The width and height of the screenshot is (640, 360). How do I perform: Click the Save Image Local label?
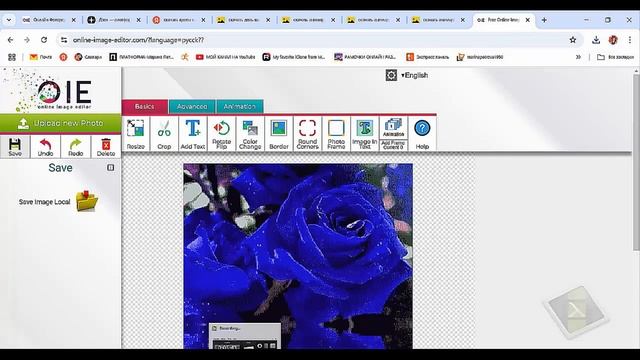pos(44,202)
